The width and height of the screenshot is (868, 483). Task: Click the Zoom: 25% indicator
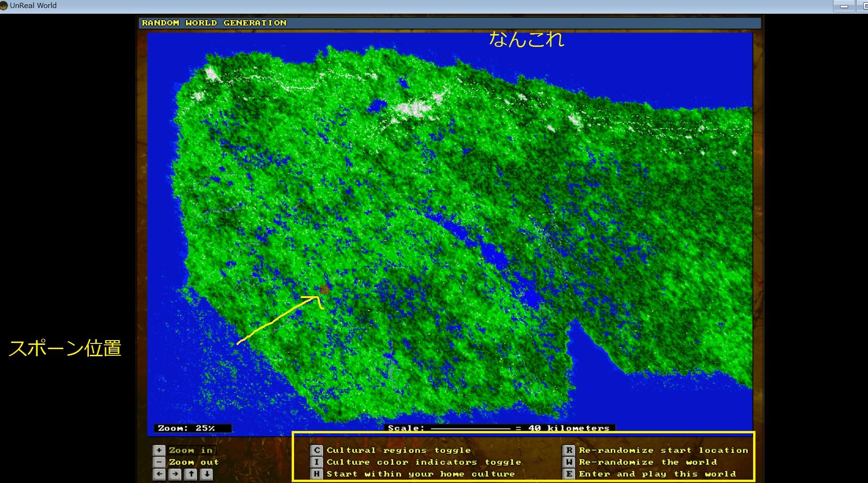pos(193,428)
